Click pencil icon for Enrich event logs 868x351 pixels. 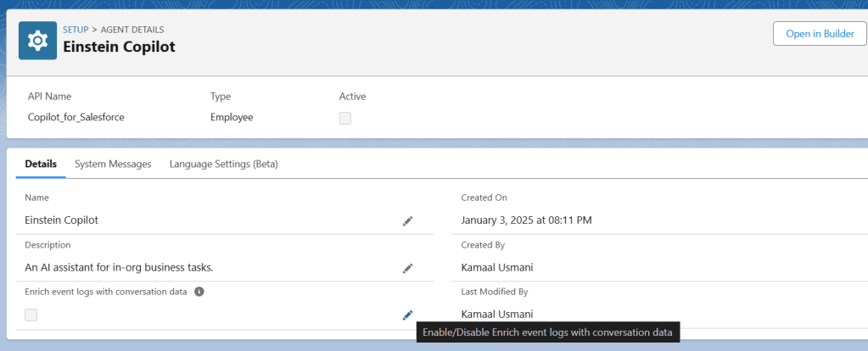[x=407, y=315]
